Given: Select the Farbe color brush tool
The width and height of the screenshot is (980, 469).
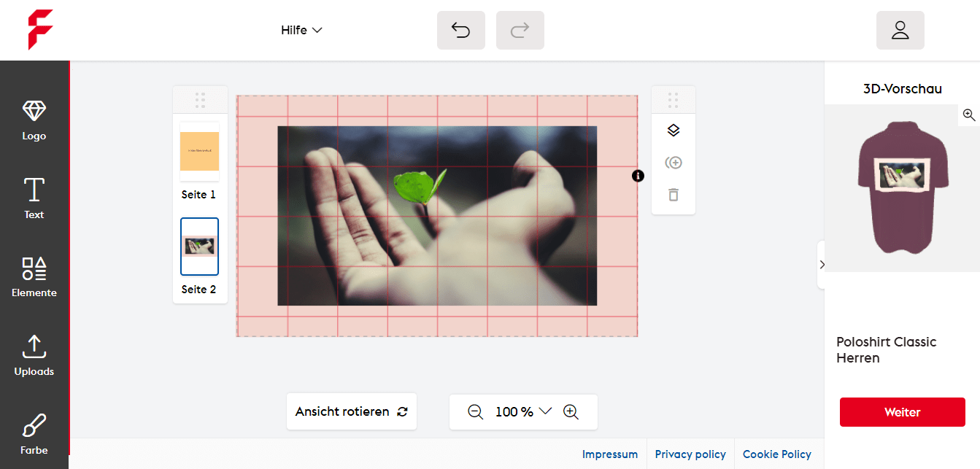Looking at the screenshot, I should (34, 433).
